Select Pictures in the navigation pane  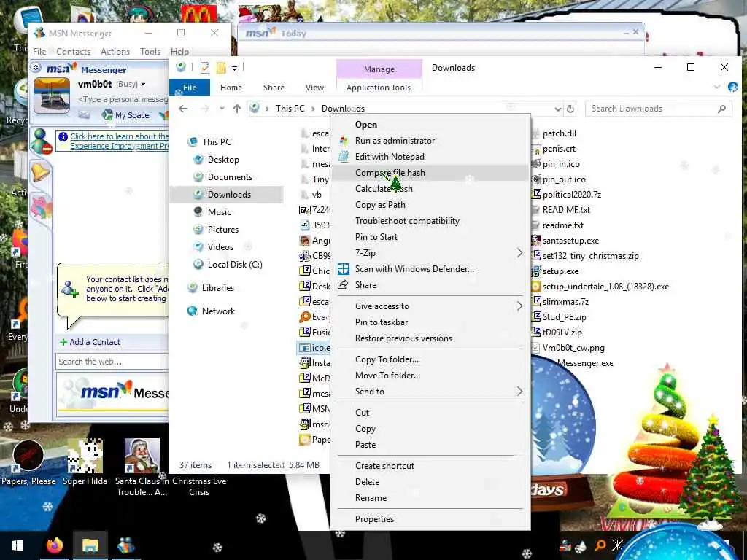[x=222, y=230]
